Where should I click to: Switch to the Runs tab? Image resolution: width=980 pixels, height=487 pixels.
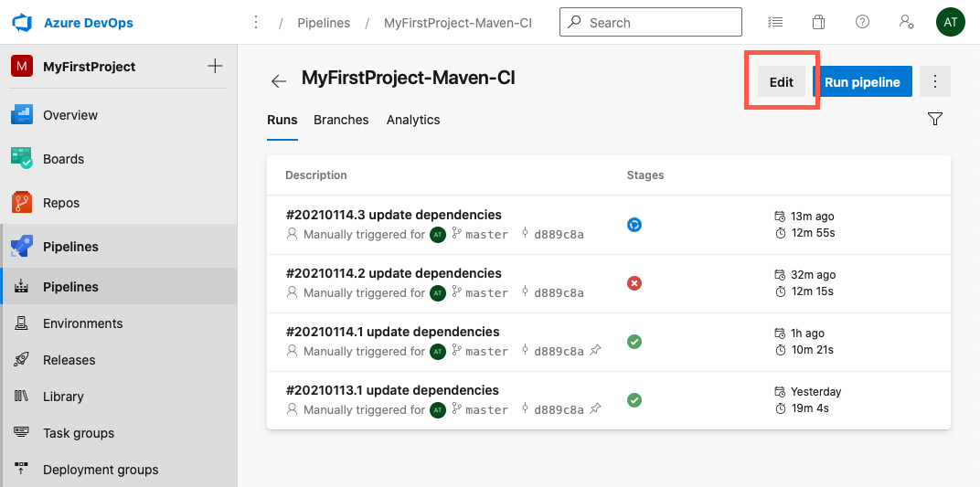[x=282, y=120]
